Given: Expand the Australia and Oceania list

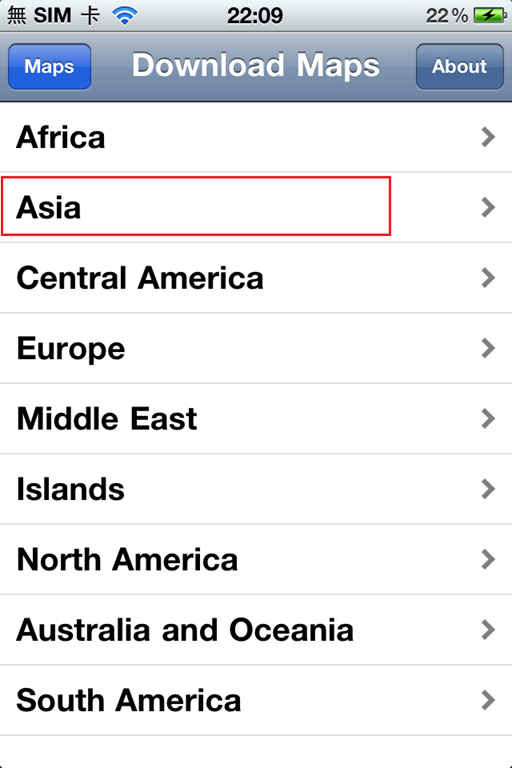Looking at the screenshot, I should [x=256, y=630].
